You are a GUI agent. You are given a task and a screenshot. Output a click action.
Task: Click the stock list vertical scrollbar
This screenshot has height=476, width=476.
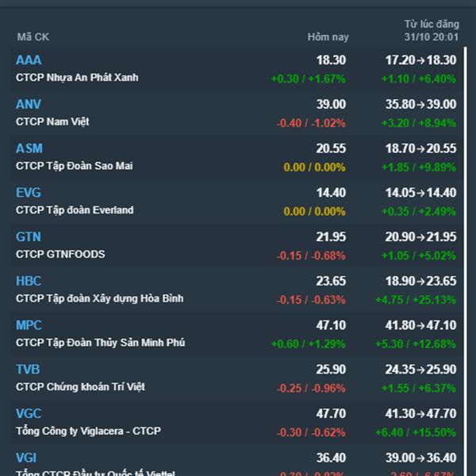(x=465, y=261)
